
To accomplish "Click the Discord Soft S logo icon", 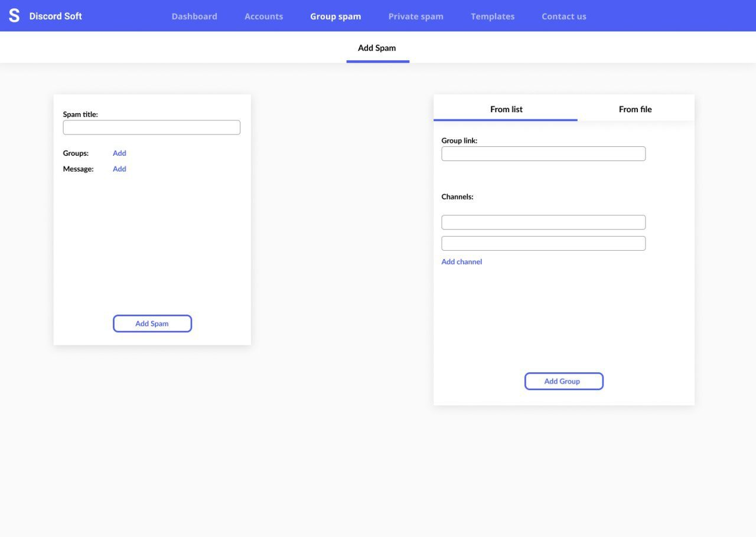I will point(14,16).
